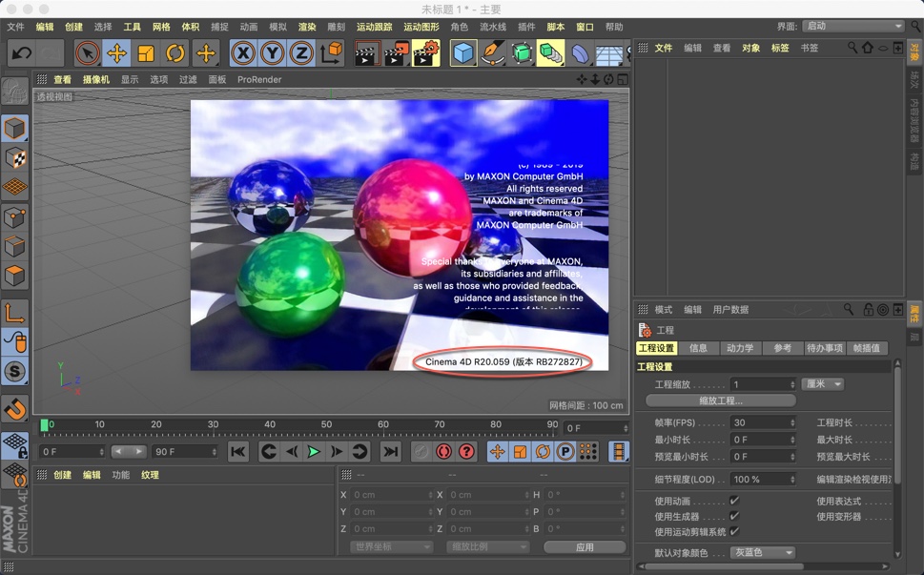Switch to 帧插值 tab
Screen dimensions: 924x575
[867, 348]
